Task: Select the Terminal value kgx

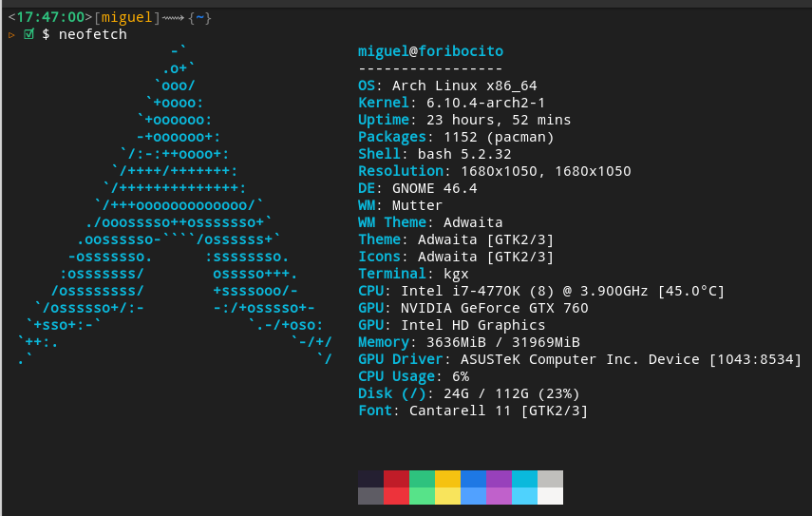Action: point(456,274)
